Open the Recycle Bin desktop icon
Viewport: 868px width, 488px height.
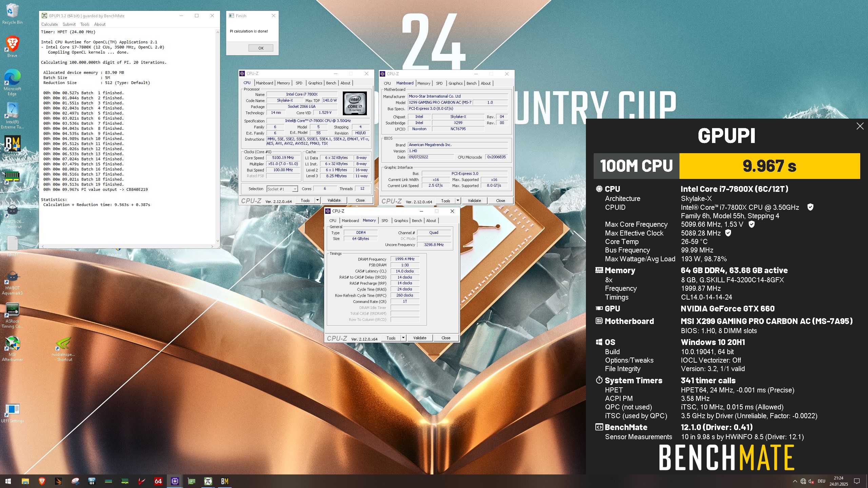(x=12, y=14)
